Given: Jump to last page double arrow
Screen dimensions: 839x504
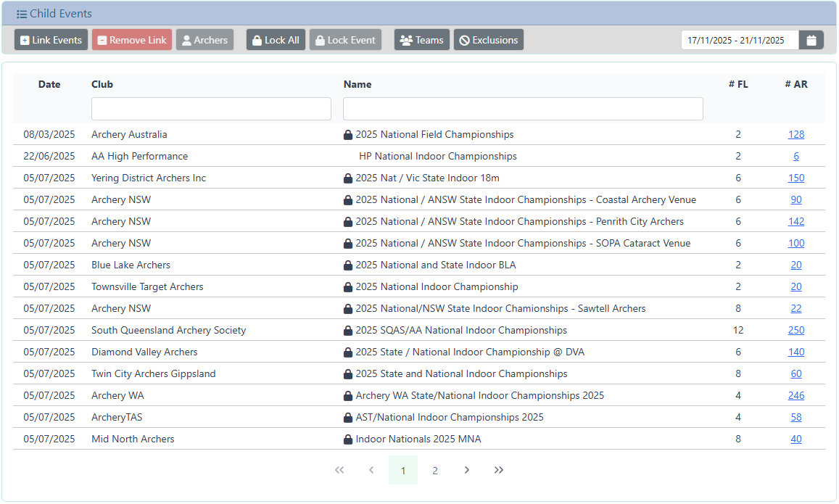Looking at the screenshot, I should pyautogui.click(x=499, y=470).
